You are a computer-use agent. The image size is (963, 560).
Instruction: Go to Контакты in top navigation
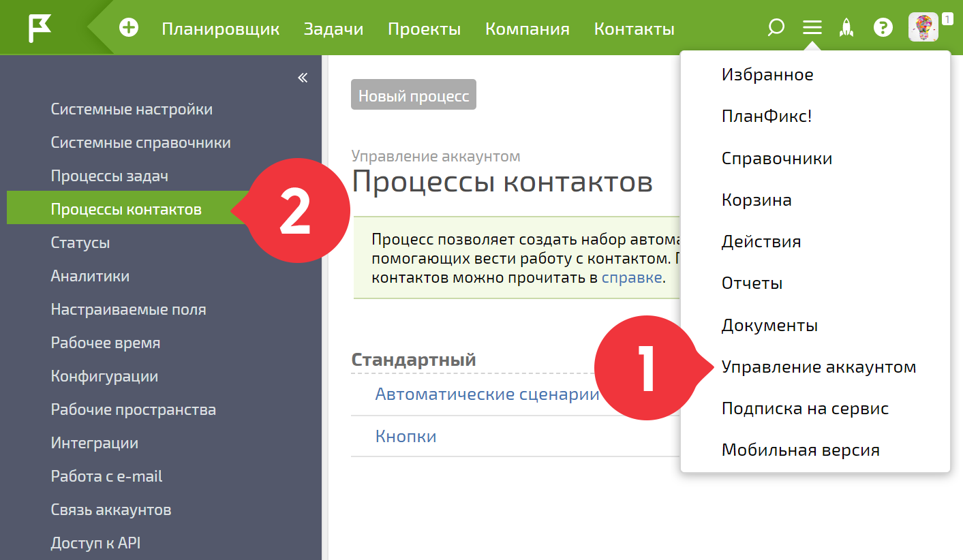pyautogui.click(x=635, y=29)
